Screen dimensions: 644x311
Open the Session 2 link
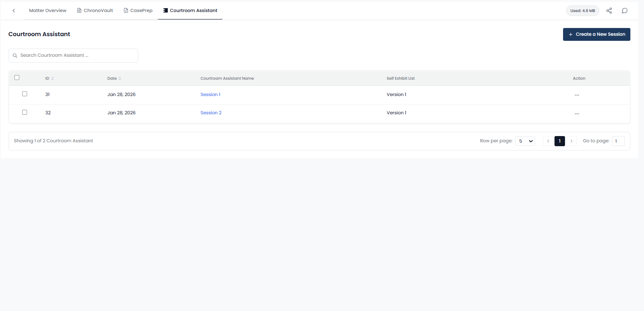tap(211, 113)
